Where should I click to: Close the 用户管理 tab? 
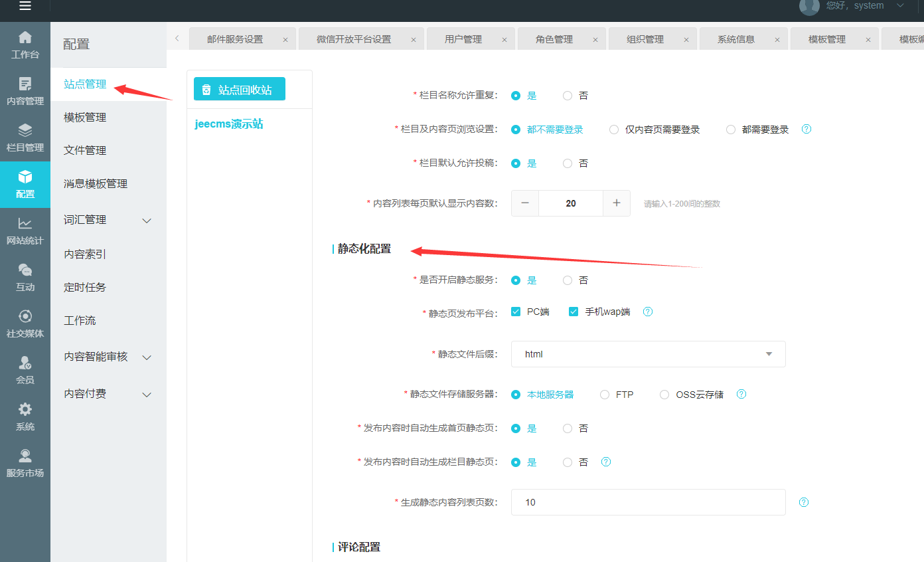coord(504,40)
